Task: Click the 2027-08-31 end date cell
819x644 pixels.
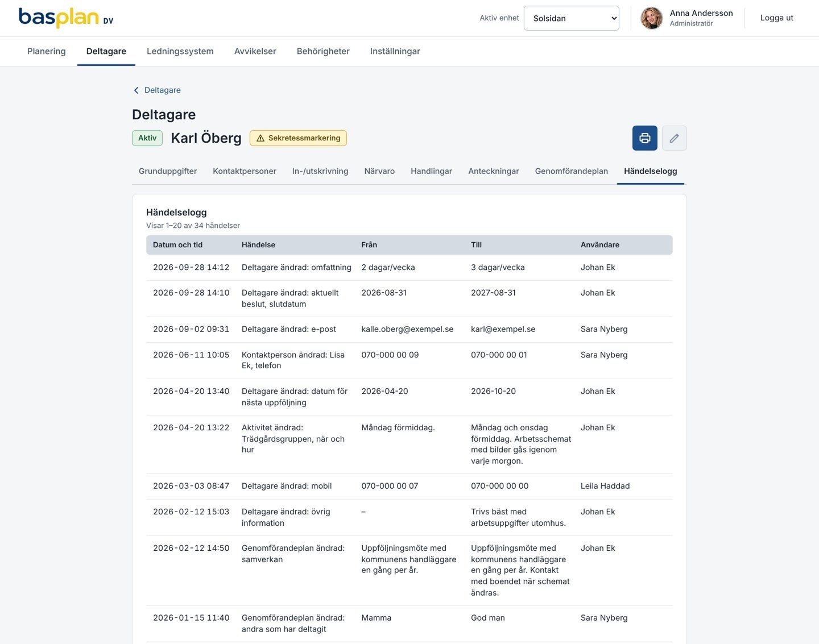Action: point(494,293)
